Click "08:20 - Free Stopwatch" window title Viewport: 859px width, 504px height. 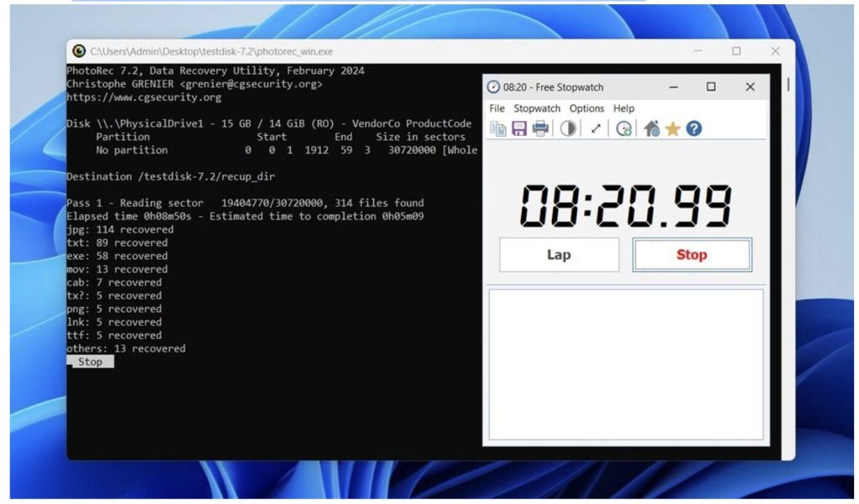point(554,87)
